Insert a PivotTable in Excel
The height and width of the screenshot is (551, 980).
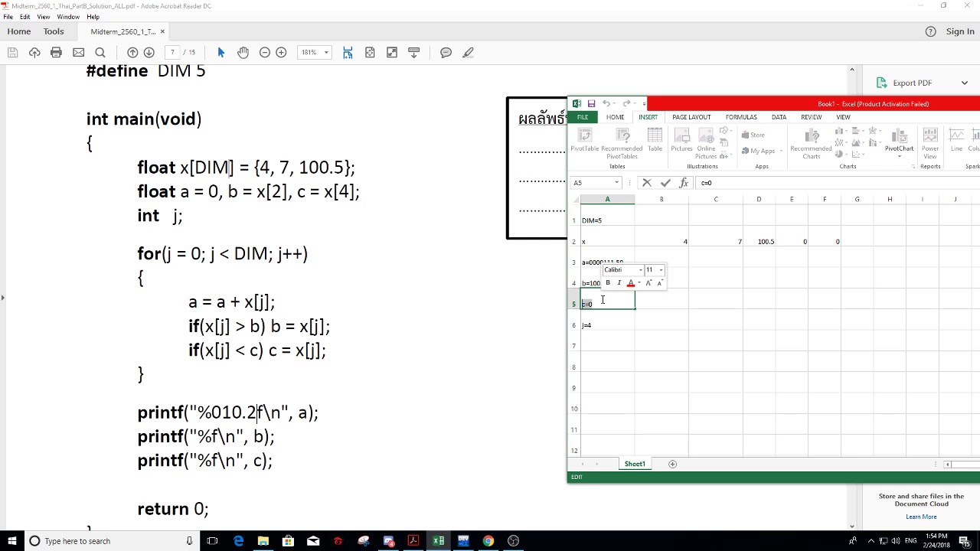(584, 140)
